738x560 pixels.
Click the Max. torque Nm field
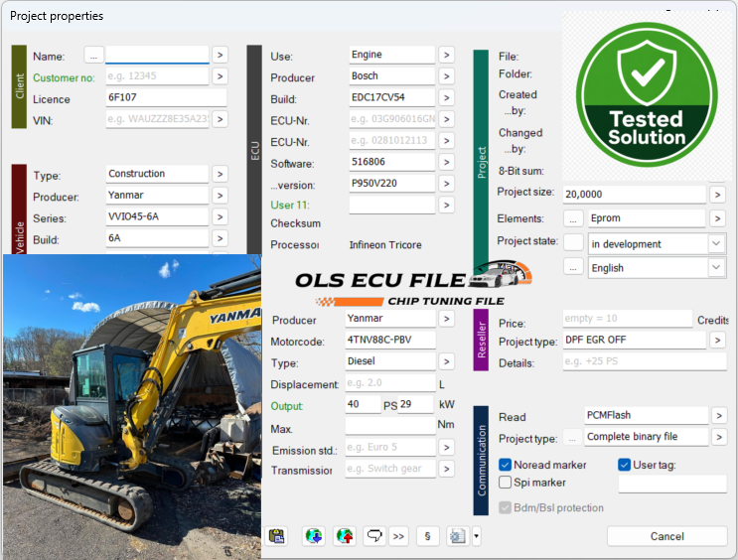(390, 426)
